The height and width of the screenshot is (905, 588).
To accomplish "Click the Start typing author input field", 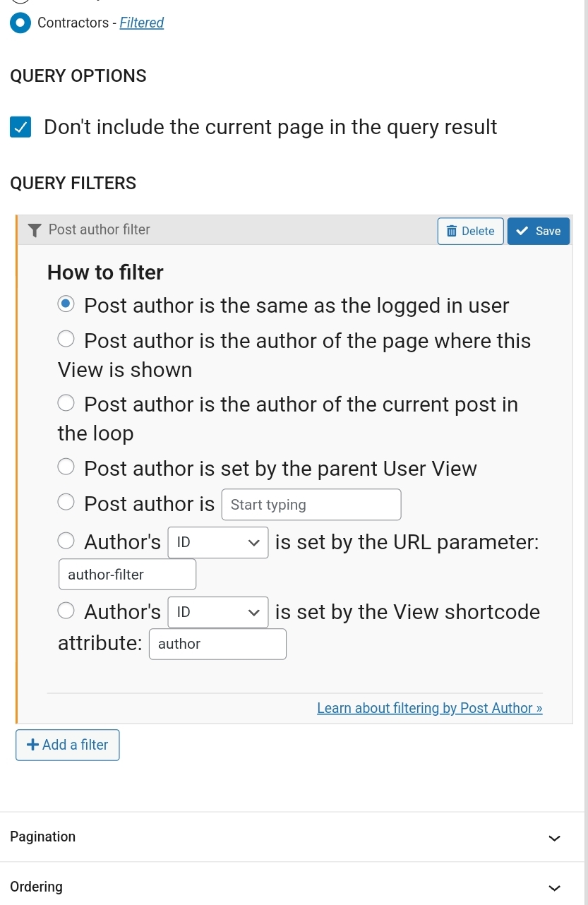I will pyautogui.click(x=311, y=505).
